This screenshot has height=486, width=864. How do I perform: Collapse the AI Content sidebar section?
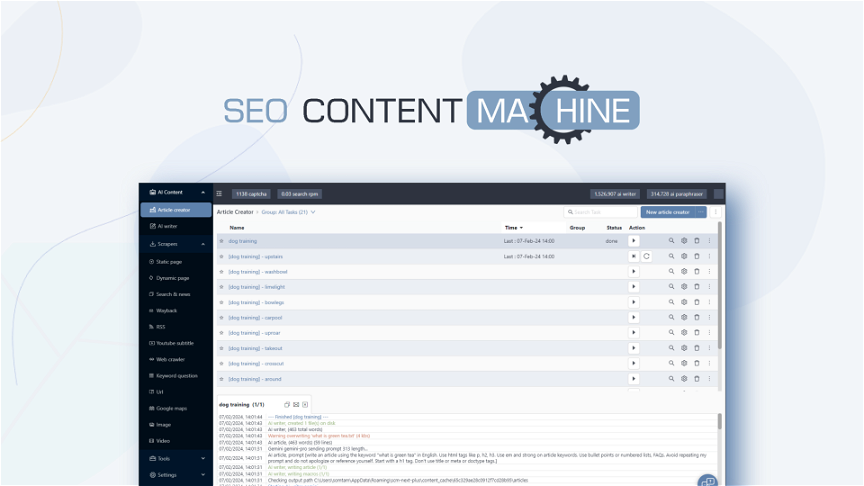[x=203, y=192]
